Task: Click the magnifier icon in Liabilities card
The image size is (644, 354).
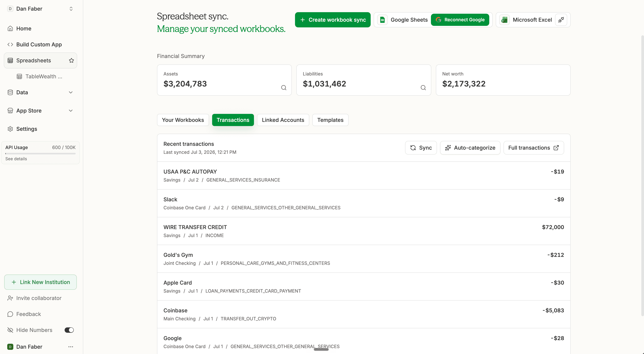Action: (x=423, y=88)
